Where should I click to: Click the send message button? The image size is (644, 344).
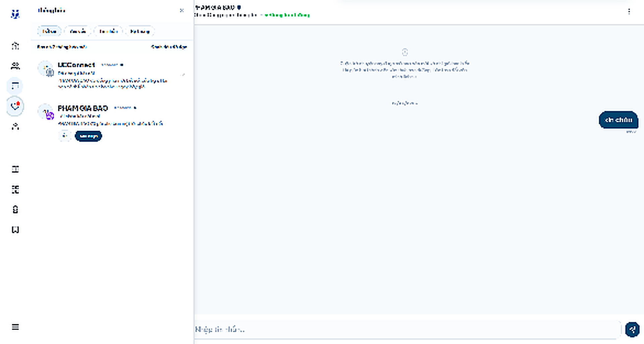coord(632,329)
